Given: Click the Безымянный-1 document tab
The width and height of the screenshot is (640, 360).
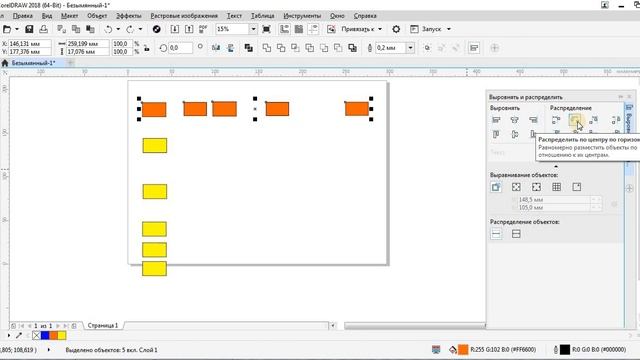Looking at the screenshot, I should [x=33, y=63].
